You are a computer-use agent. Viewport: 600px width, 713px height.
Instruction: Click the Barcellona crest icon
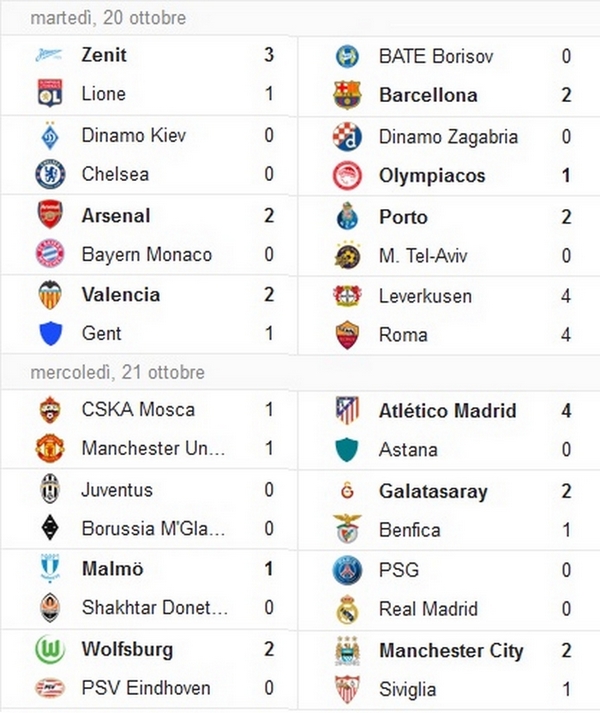(x=347, y=95)
